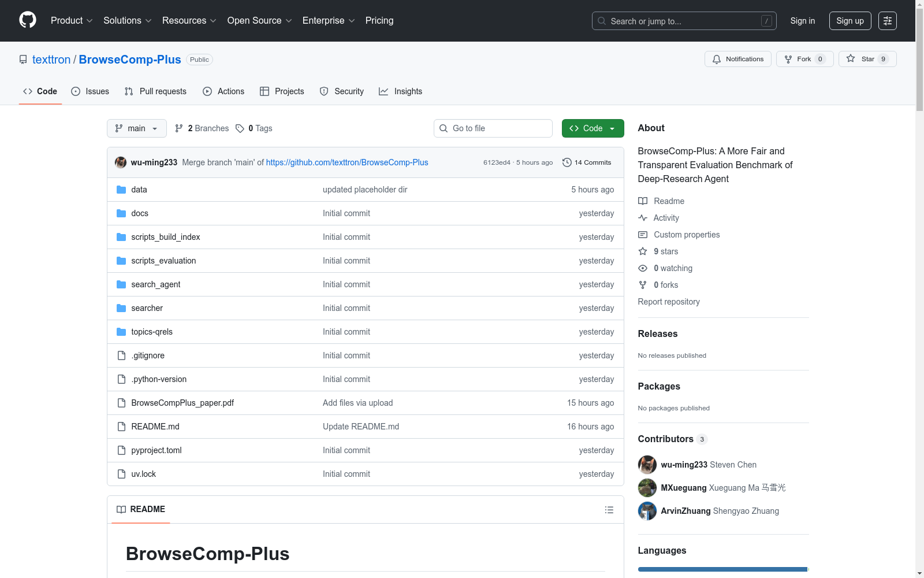Open the search_agent folder
The width and height of the screenshot is (924, 578).
156,284
